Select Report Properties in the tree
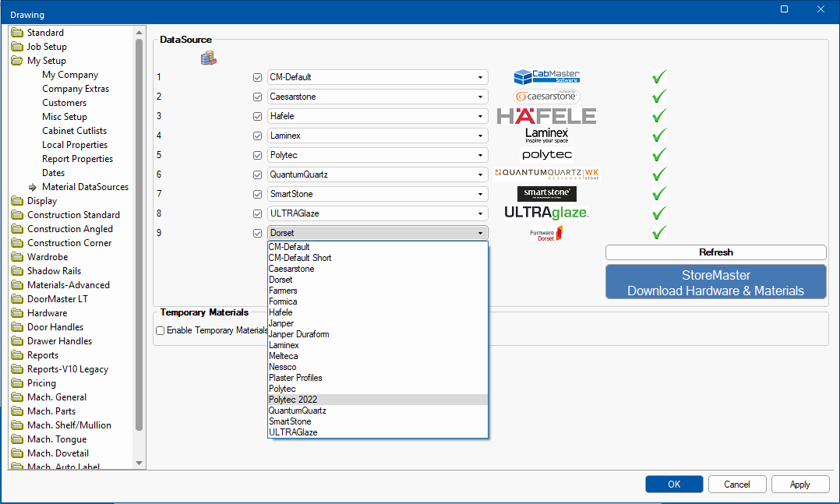Screen dimensions: 840x504 click(x=78, y=159)
